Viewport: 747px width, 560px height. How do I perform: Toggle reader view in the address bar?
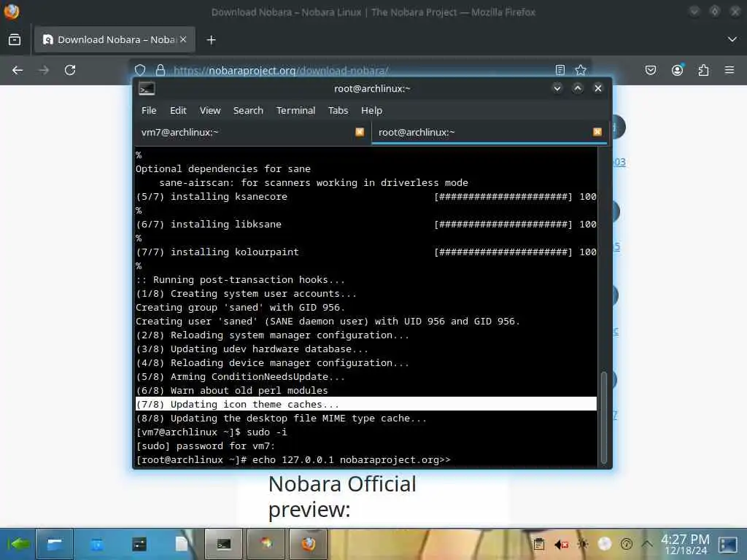pos(560,71)
